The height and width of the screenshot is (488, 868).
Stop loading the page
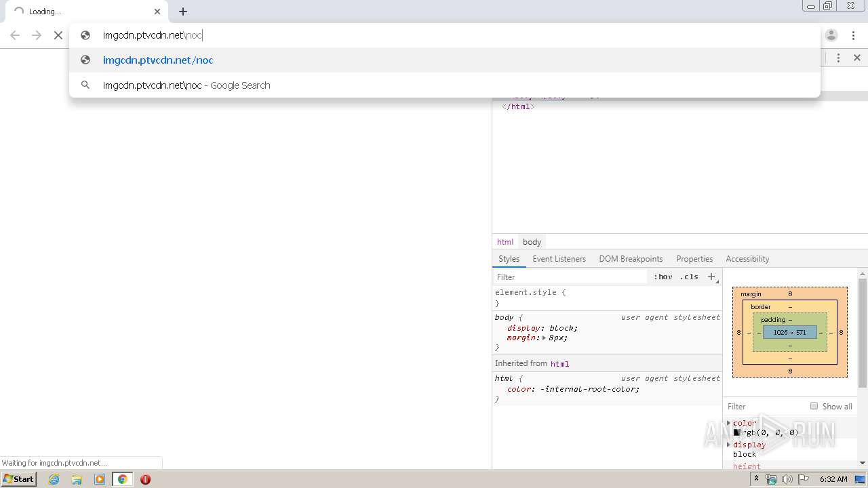[x=58, y=35]
